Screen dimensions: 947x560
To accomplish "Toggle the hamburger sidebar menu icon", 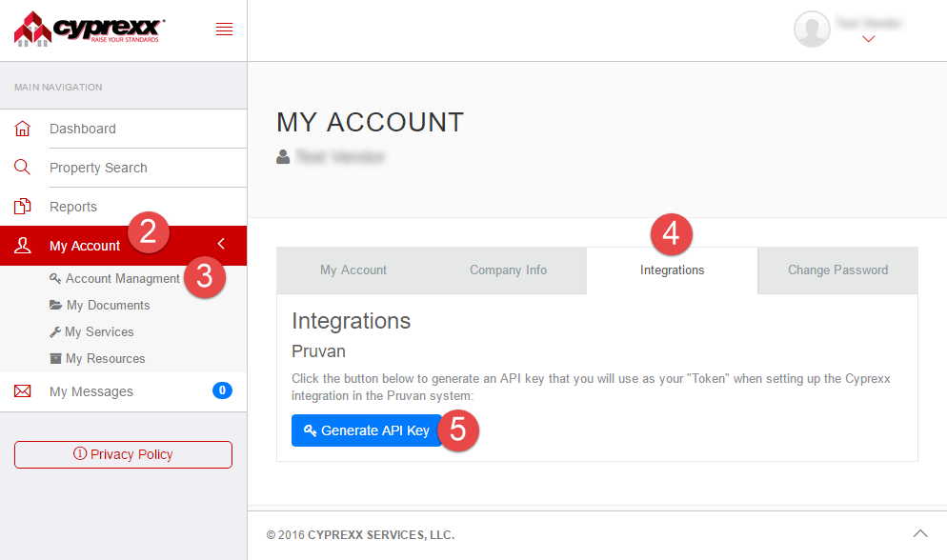I will 225,30.
